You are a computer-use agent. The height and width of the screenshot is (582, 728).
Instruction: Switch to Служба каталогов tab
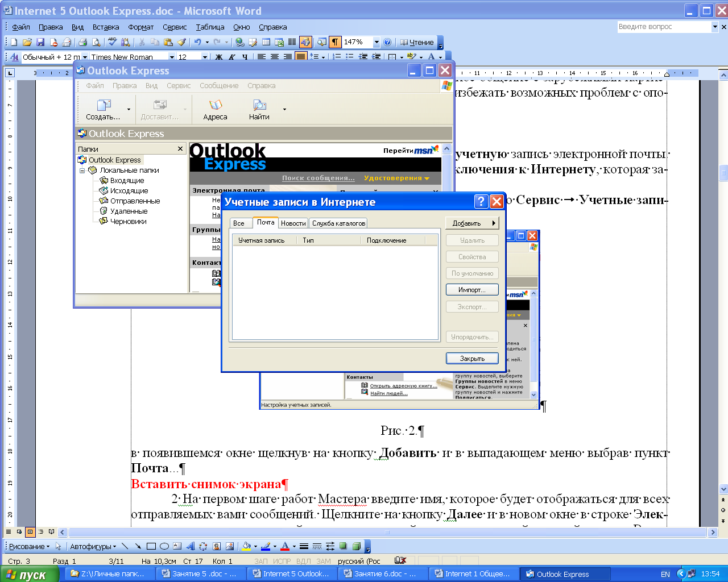pyautogui.click(x=338, y=223)
